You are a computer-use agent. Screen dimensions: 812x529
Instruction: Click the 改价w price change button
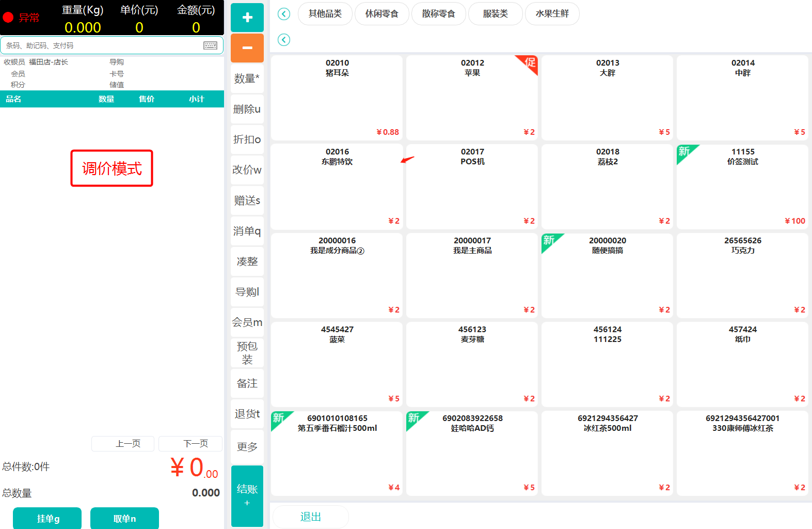[247, 170]
